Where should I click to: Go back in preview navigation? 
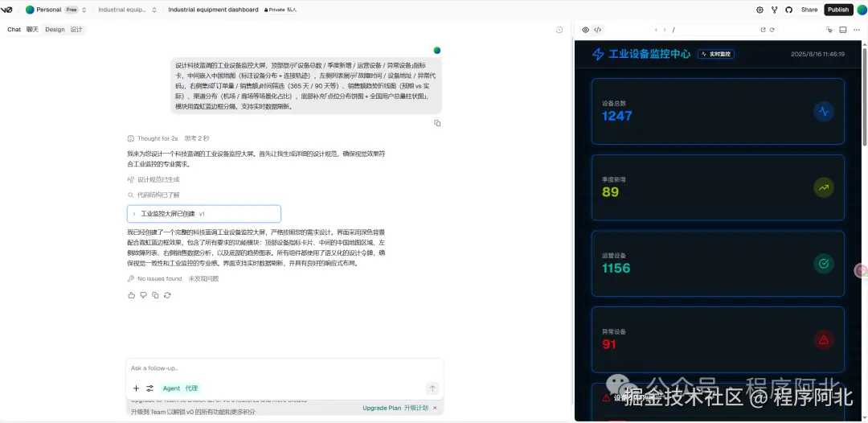coord(656,30)
